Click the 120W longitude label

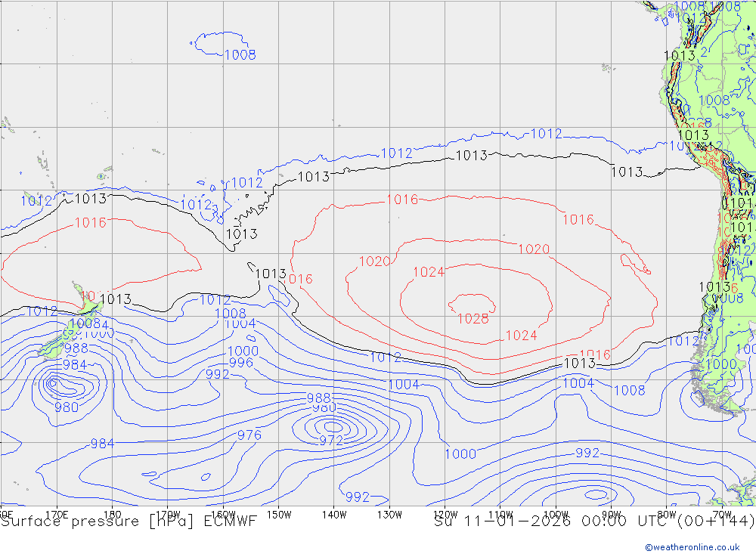pos(445,515)
